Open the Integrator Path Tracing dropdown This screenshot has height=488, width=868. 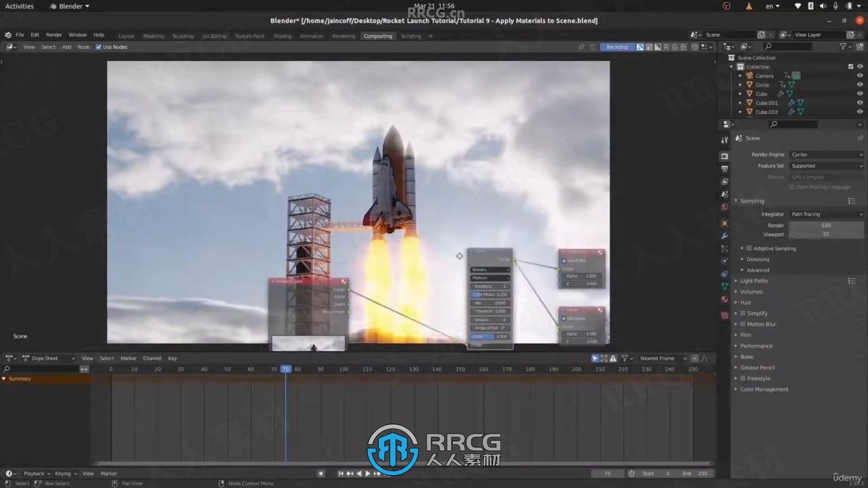(x=827, y=214)
